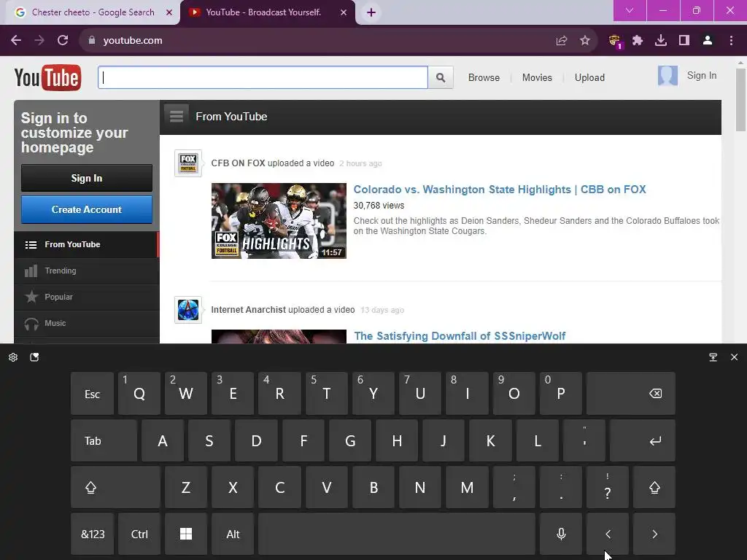Click the extension icon with badge 1
747x560 pixels.
point(615,41)
